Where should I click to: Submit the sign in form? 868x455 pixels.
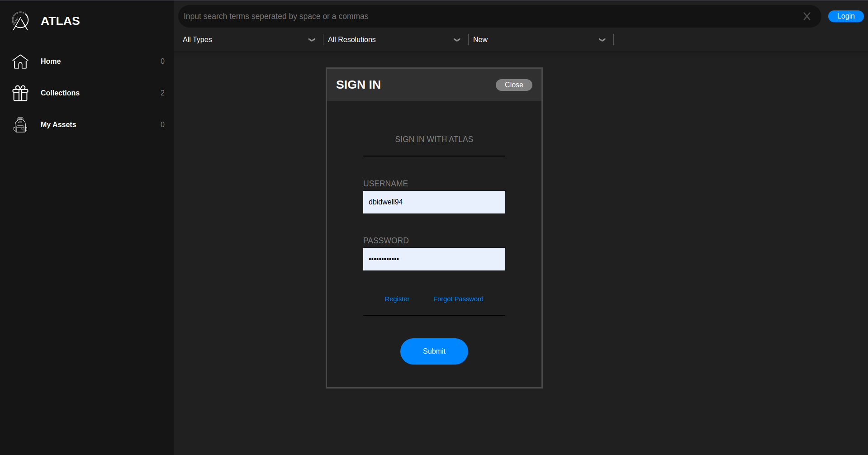tap(434, 351)
